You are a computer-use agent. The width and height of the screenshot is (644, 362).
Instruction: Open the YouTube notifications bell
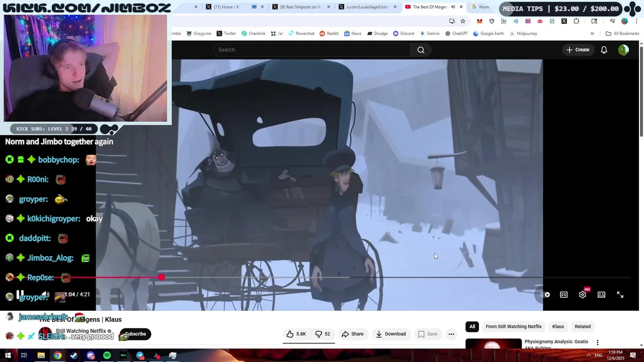[604, 50]
